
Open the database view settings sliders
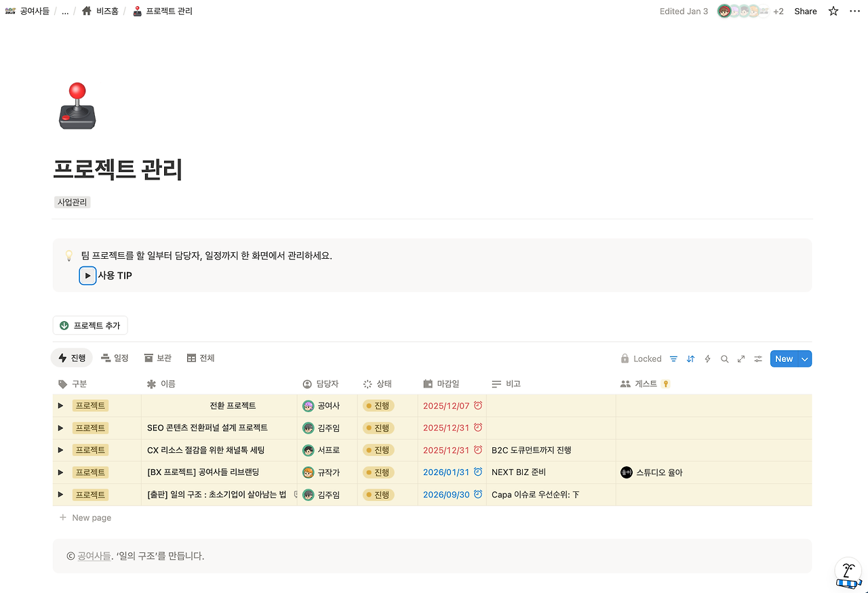click(x=758, y=359)
